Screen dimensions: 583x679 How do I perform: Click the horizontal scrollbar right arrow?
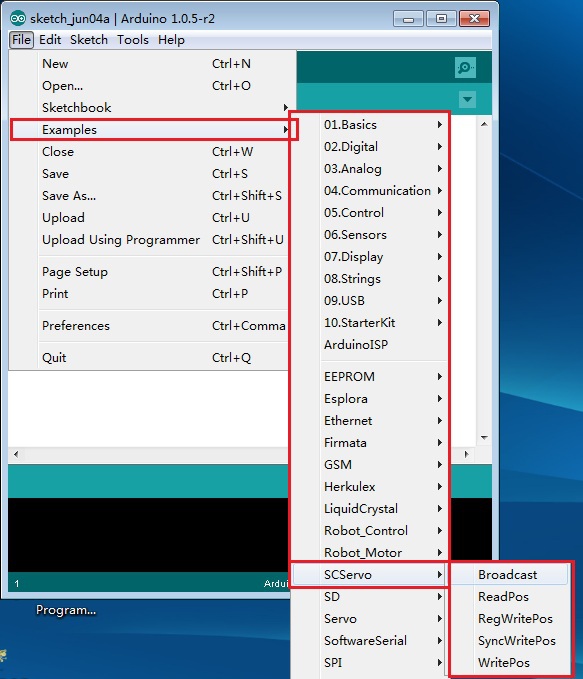click(466, 454)
